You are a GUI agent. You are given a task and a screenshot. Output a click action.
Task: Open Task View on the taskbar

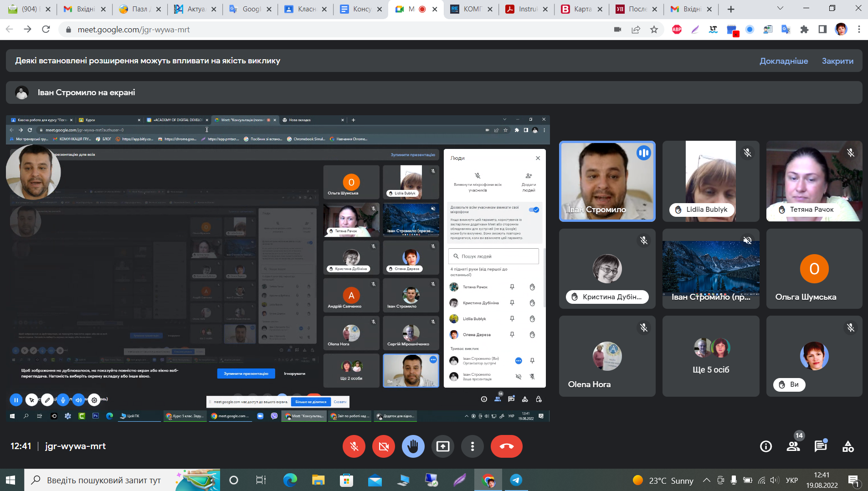coord(261,480)
